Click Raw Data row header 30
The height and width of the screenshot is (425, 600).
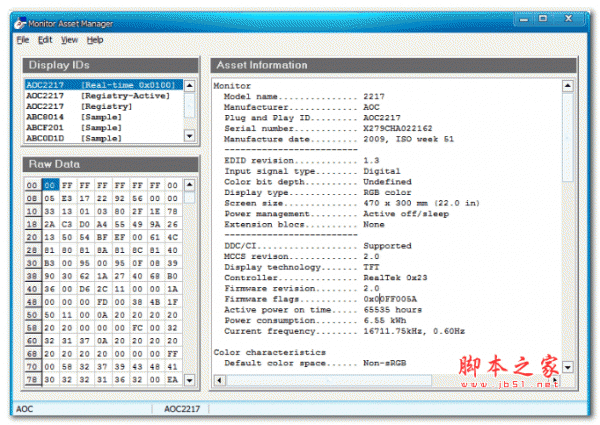pyautogui.click(x=32, y=263)
